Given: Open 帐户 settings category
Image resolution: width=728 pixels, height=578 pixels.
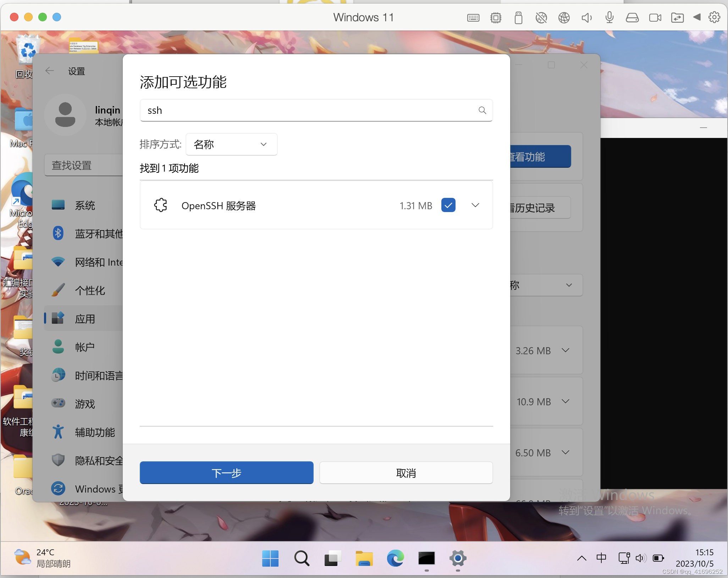Looking at the screenshot, I should click(83, 347).
